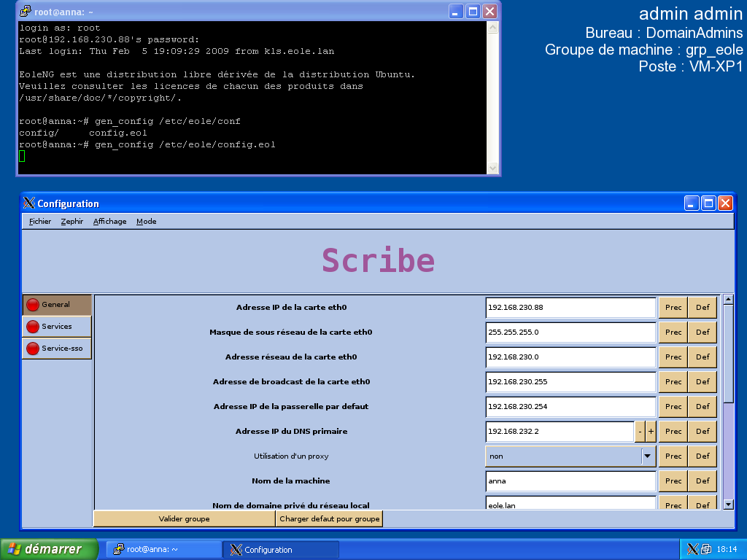The image size is (747, 560).
Task: Click the eth0 network address field
Action: [x=570, y=357]
